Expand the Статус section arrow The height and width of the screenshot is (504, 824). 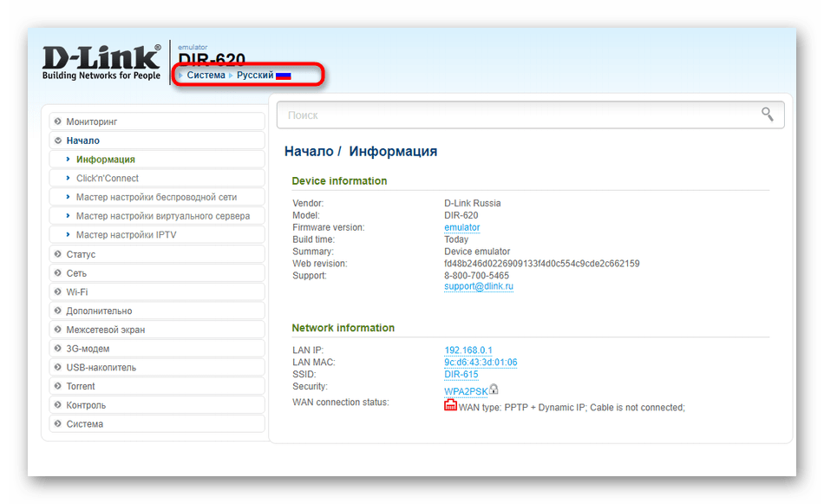tap(58, 254)
